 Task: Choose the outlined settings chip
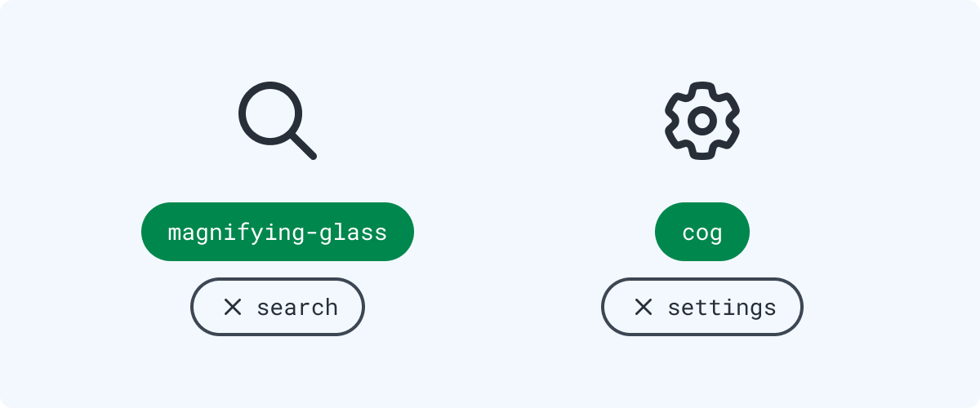(x=702, y=307)
